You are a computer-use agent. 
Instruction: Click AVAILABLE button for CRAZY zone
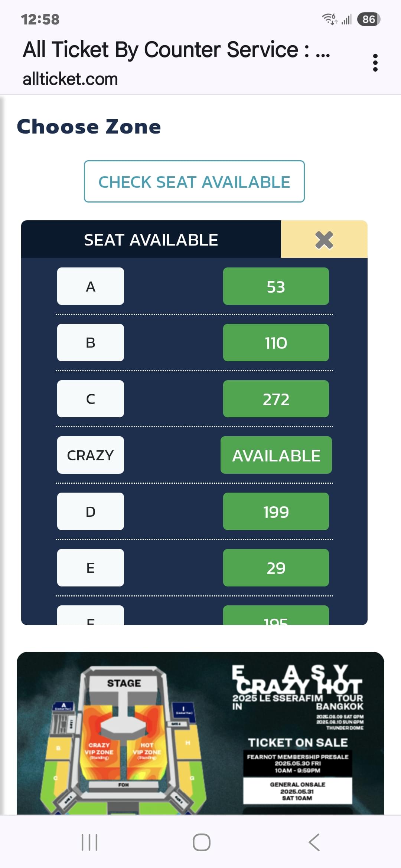[x=276, y=455]
